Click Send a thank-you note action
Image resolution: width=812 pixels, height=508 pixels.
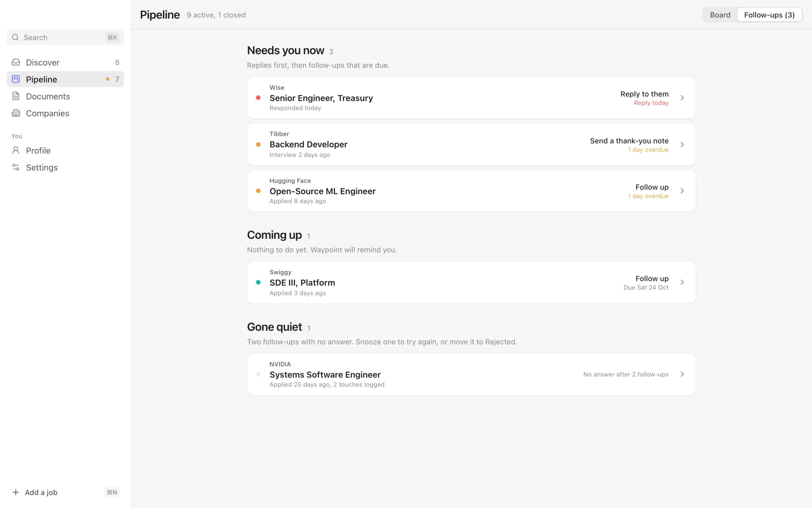click(629, 141)
